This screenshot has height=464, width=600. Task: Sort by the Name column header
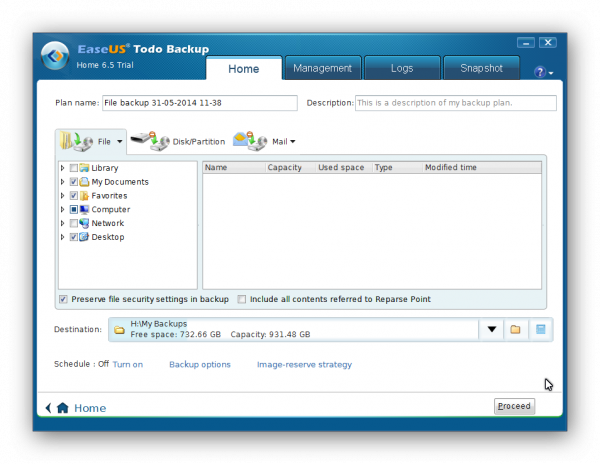pyautogui.click(x=234, y=167)
